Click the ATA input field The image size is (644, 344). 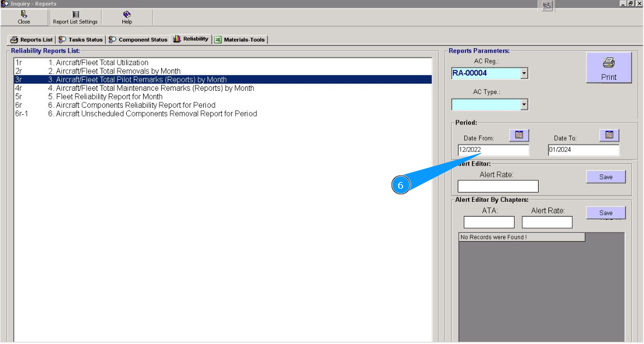489,223
